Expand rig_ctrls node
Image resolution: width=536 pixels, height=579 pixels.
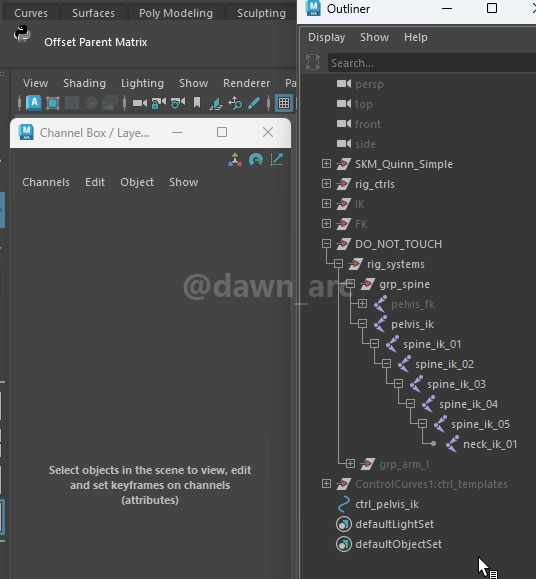[326, 184]
